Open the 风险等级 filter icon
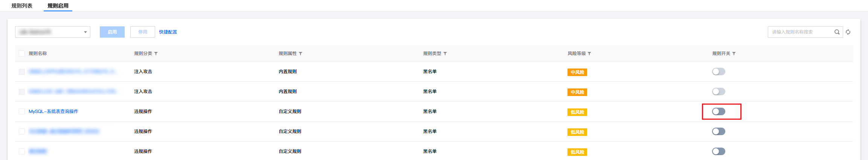This screenshot has height=160, width=868. [589, 54]
